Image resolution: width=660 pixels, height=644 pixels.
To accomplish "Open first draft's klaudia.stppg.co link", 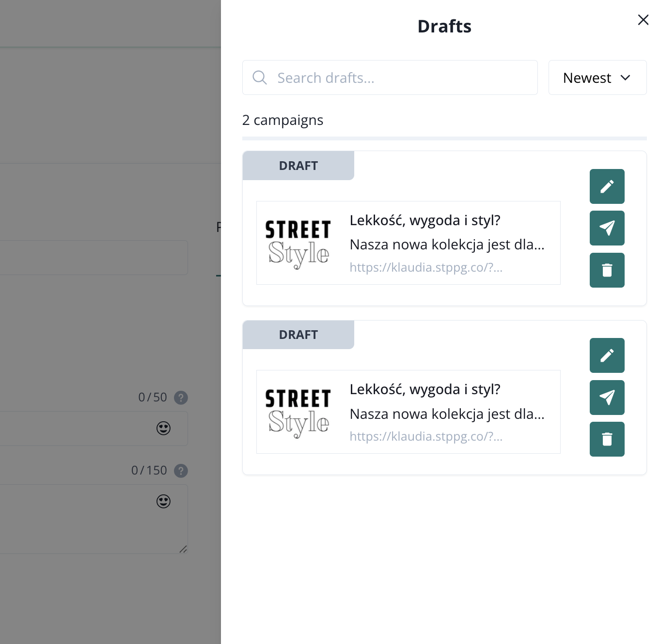I will [426, 267].
